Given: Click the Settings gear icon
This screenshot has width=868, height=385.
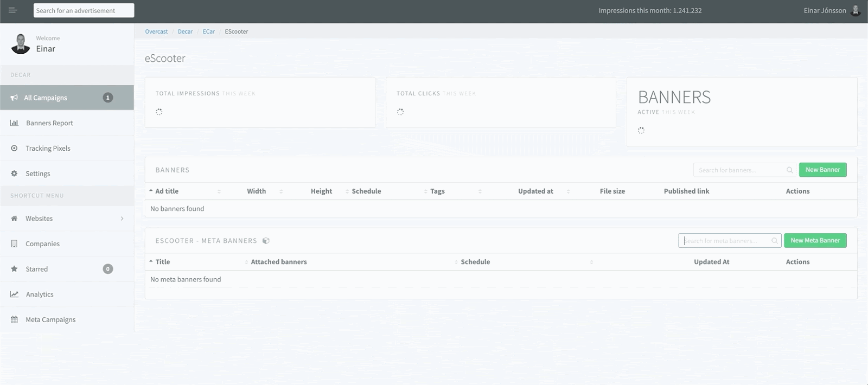Looking at the screenshot, I should 14,174.
